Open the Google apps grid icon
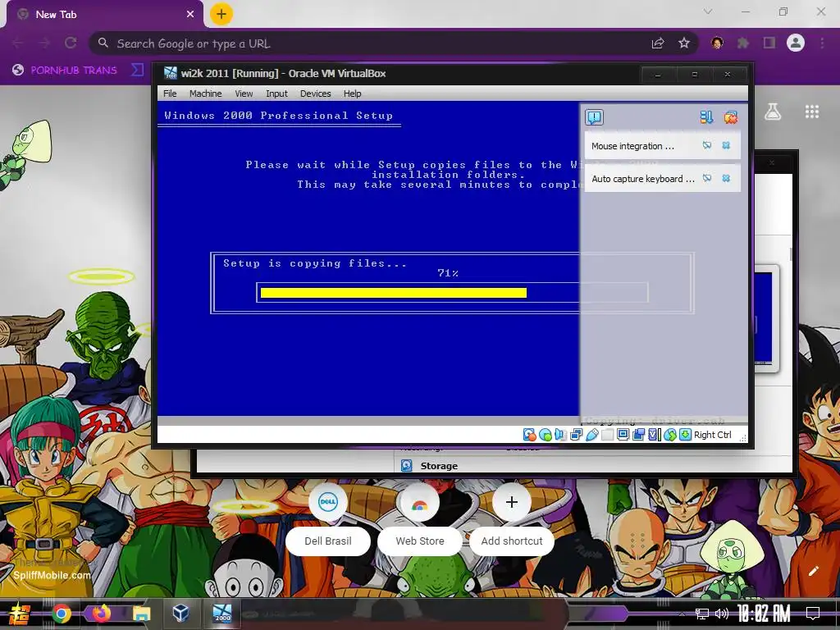Screen dimensions: 840x630 [x=812, y=112]
